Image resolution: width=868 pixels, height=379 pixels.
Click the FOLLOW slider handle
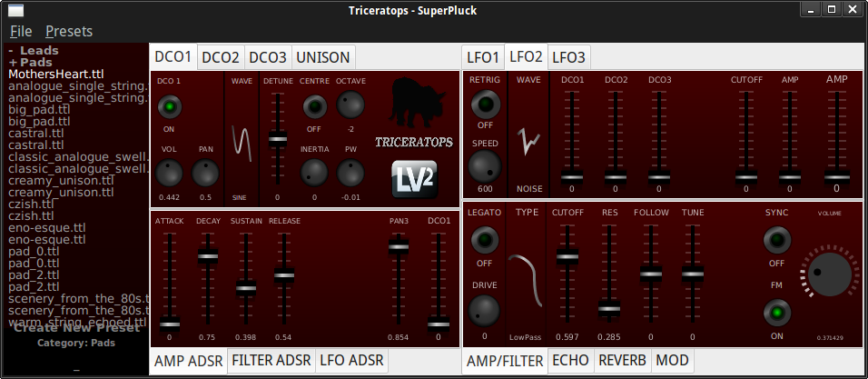651,274
